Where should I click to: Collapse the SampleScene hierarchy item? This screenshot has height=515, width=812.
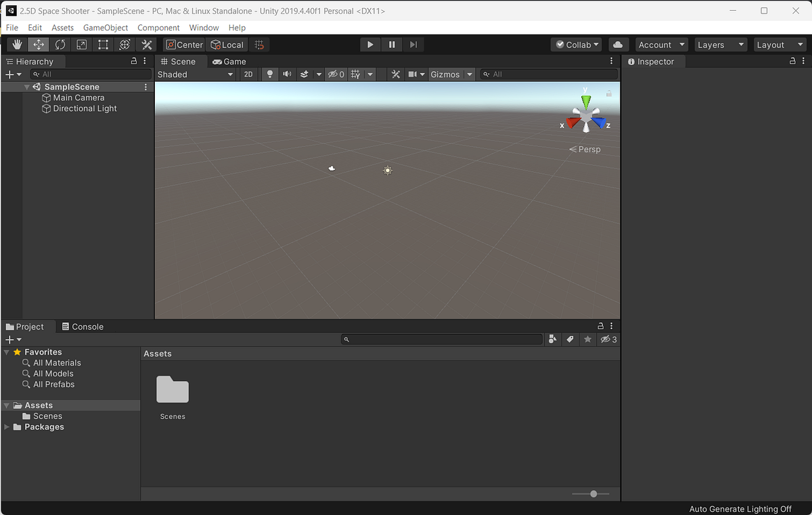pos(27,87)
